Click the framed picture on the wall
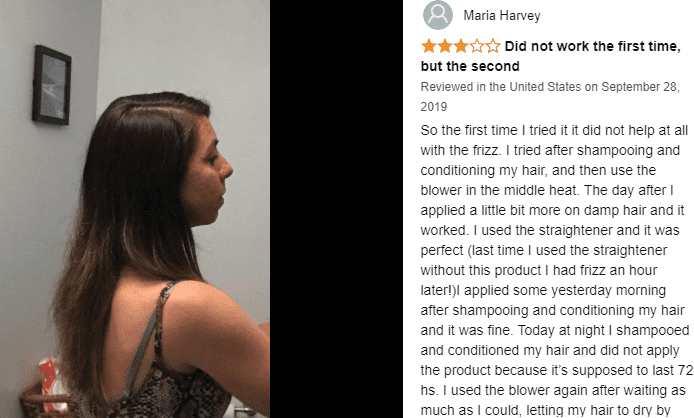Image resolution: width=694 pixels, height=418 pixels. (52, 85)
